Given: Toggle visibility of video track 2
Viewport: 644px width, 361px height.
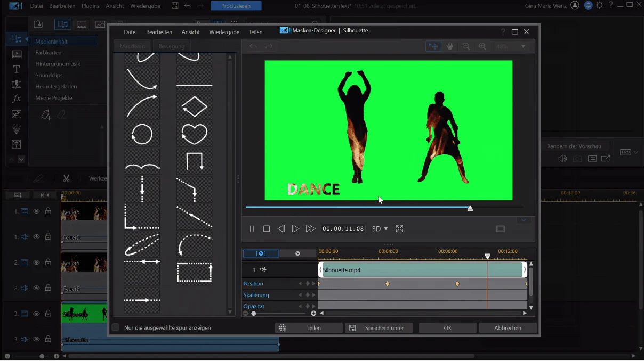Looking at the screenshot, I should [37, 262].
